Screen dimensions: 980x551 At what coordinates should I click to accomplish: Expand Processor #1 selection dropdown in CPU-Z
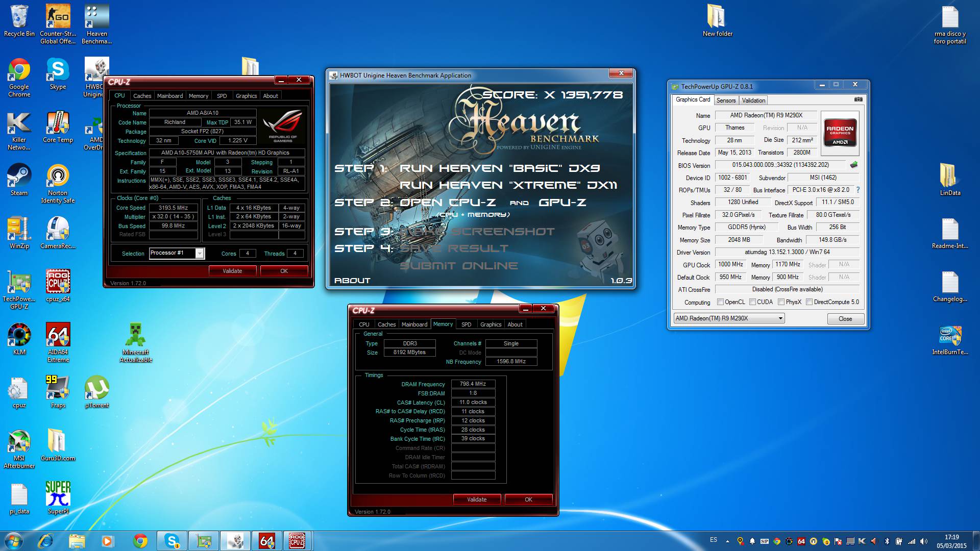click(x=200, y=253)
